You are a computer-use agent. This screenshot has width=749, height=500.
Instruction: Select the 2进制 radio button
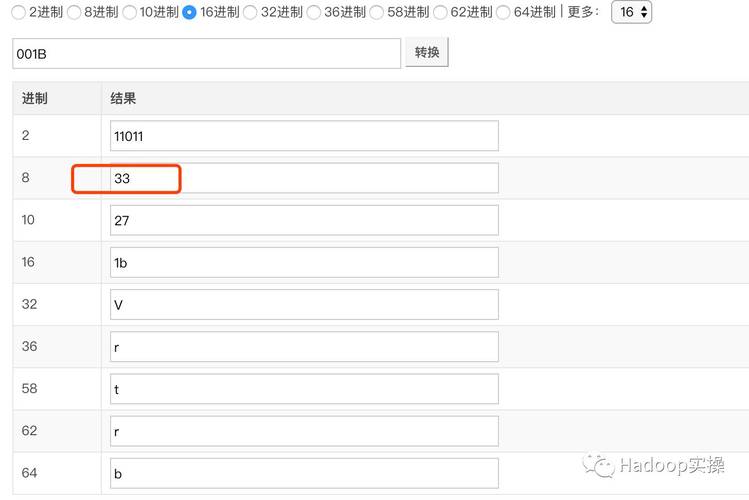[x=19, y=13]
